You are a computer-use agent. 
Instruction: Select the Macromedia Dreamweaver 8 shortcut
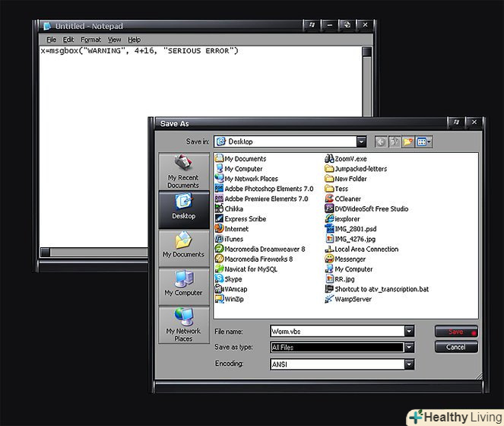click(264, 249)
